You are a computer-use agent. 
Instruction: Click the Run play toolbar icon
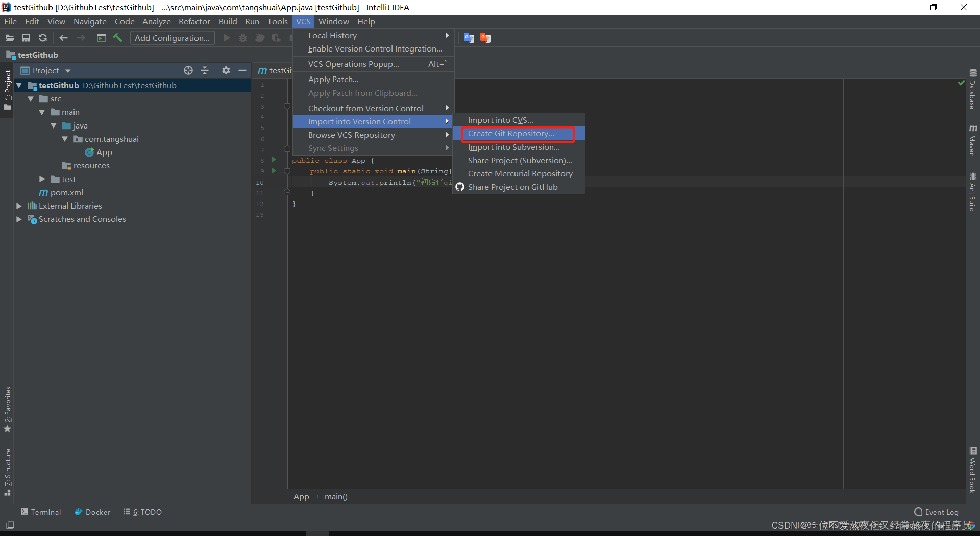pos(227,38)
